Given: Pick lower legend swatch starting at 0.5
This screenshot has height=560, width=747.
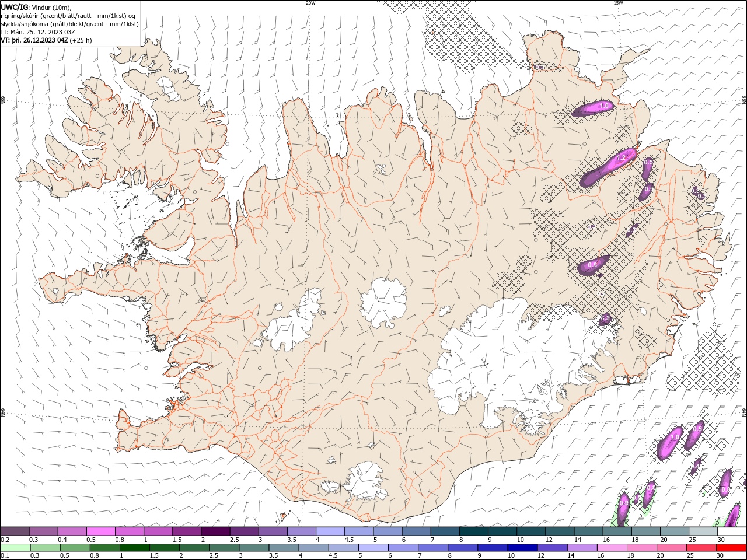Looking at the screenshot, I should point(75,548).
